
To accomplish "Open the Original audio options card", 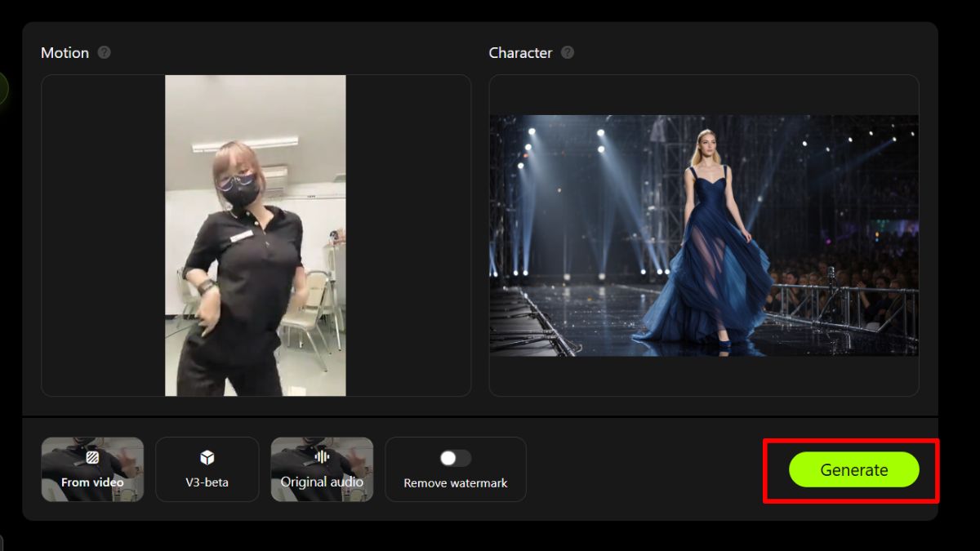I will 322,469.
